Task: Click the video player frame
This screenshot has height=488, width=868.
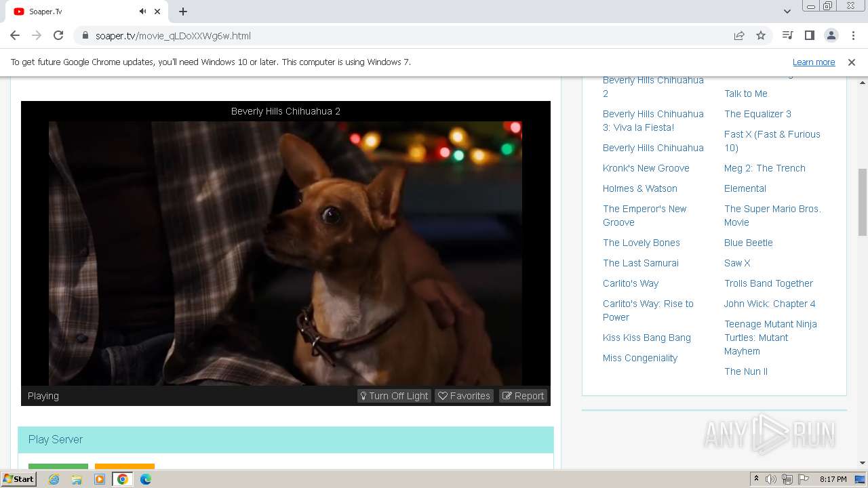Action: click(285, 253)
